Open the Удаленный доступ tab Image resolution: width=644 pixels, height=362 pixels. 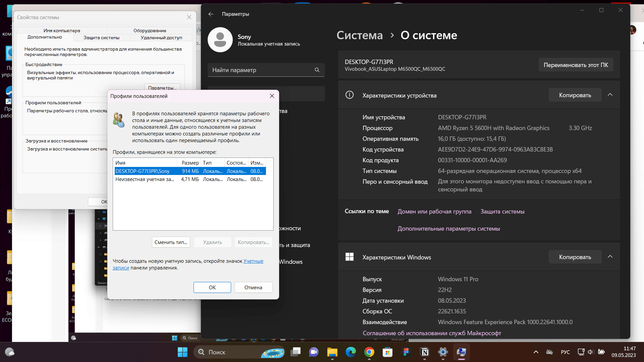point(161,38)
